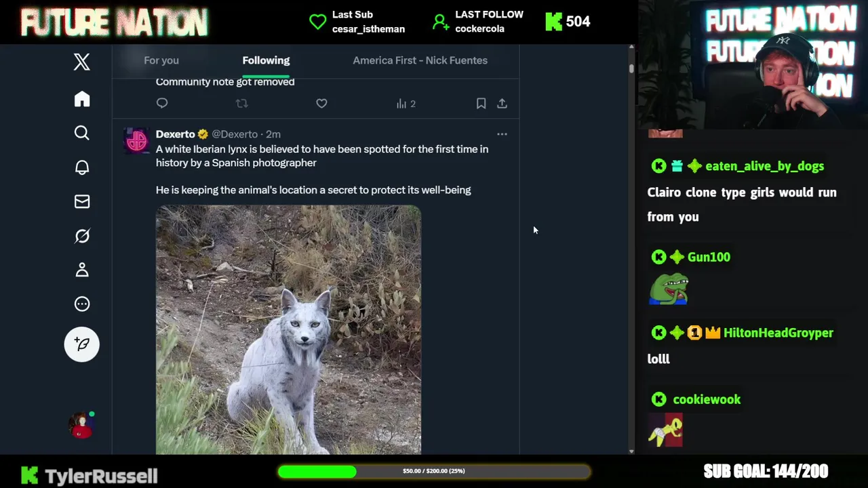Open Messages envelope icon
The width and height of the screenshot is (868, 488).
pyautogui.click(x=82, y=201)
